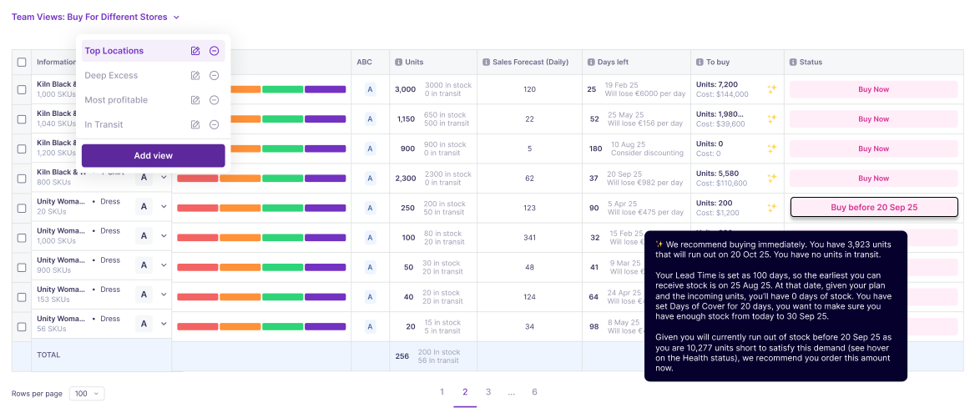Click the info icon beside Sales Forecast (Daily)
This screenshot has width=980, height=408.
point(486,62)
